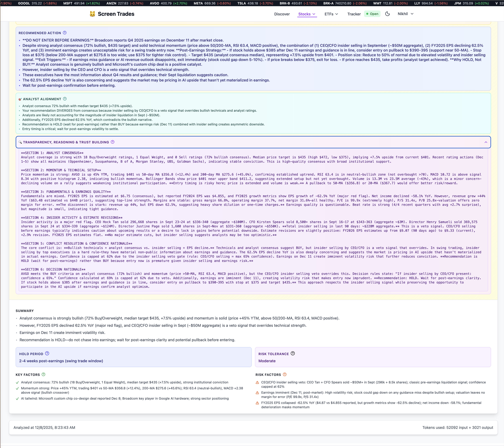Click the Hold Period value '2-4 weeks post-earnings'
The image size is (504, 448).
coord(61,361)
